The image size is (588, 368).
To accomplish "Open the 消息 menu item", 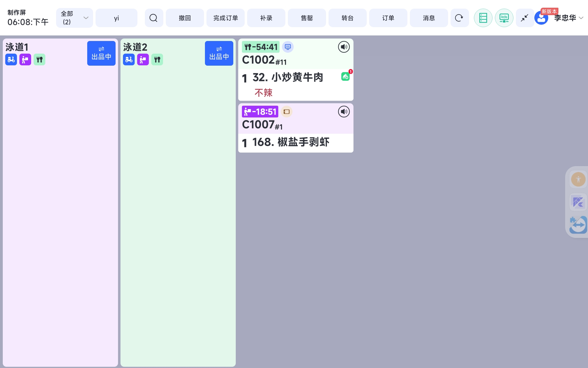I will pyautogui.click(x=429, y=18).
